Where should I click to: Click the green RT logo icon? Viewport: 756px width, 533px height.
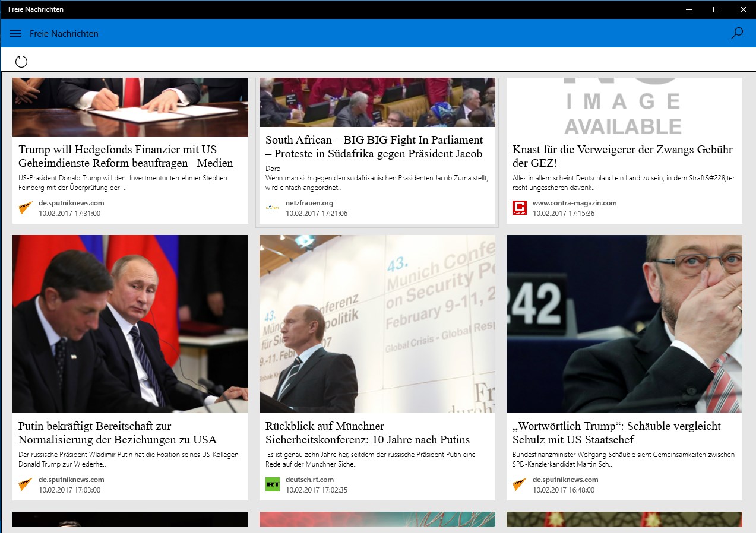click(273, 484)
